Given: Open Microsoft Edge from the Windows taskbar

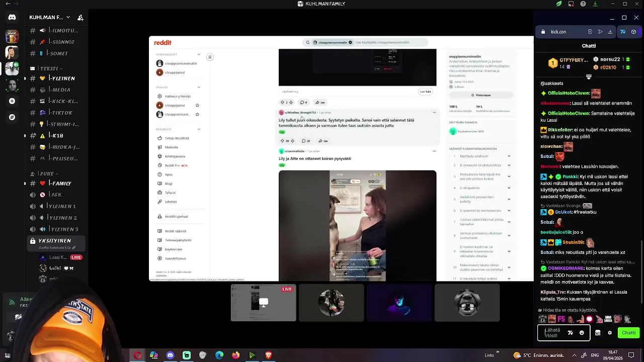Looking at the screenshot, I should click(219, 355).
